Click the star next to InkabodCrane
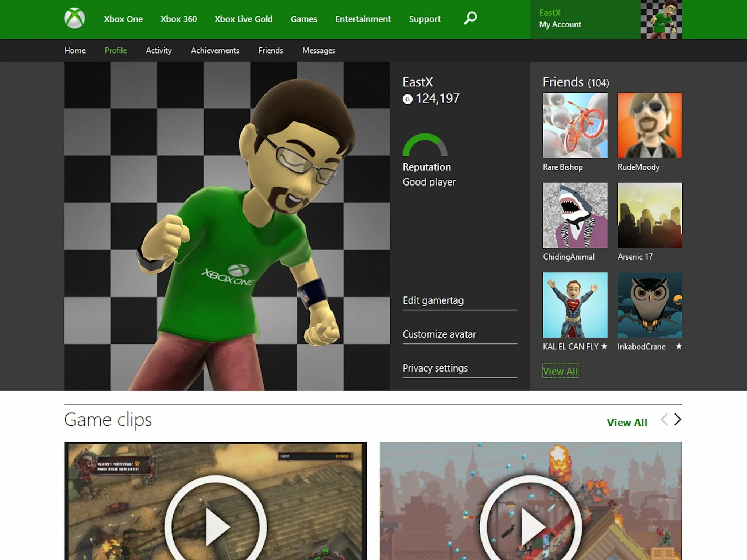The image size is (747, 560). [x=678, y=346]
